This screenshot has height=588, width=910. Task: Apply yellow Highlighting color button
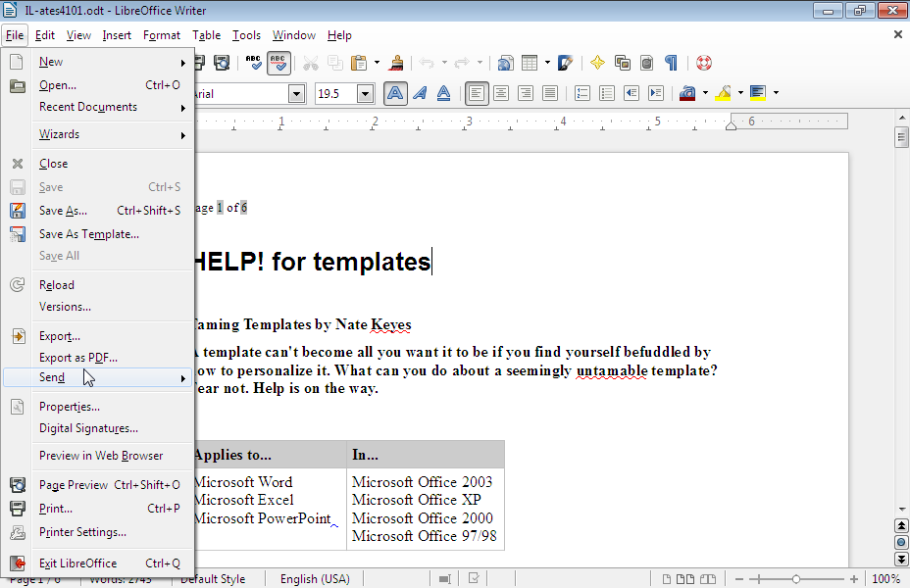[x=723, y=93]
